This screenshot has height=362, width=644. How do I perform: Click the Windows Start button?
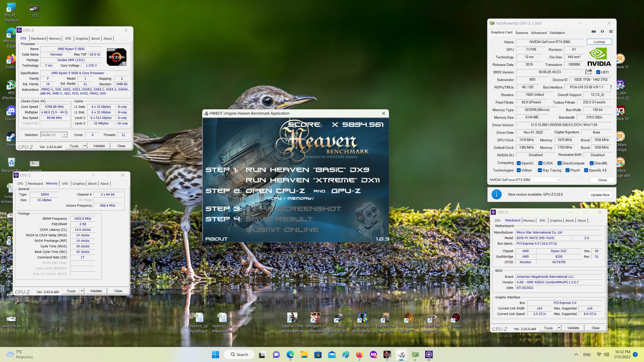coord(215,354)
